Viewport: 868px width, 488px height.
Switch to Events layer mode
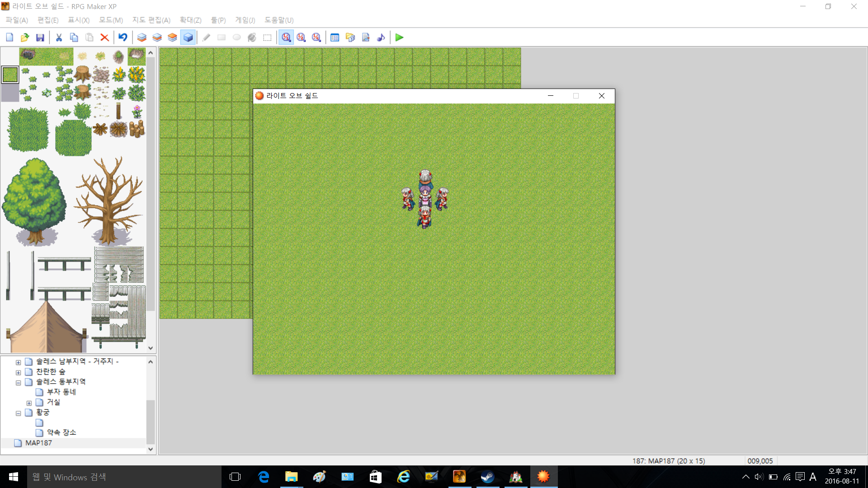(188, 38)
